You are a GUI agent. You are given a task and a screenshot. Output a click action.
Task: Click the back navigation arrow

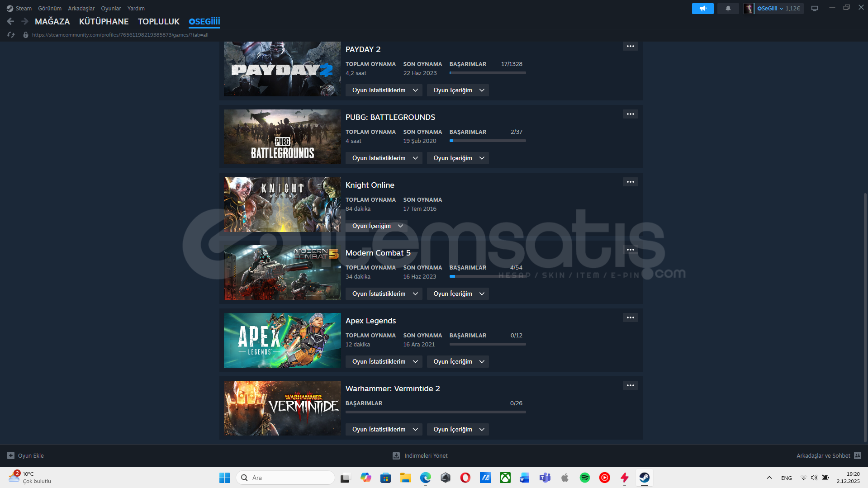click(x=10, y=21)
